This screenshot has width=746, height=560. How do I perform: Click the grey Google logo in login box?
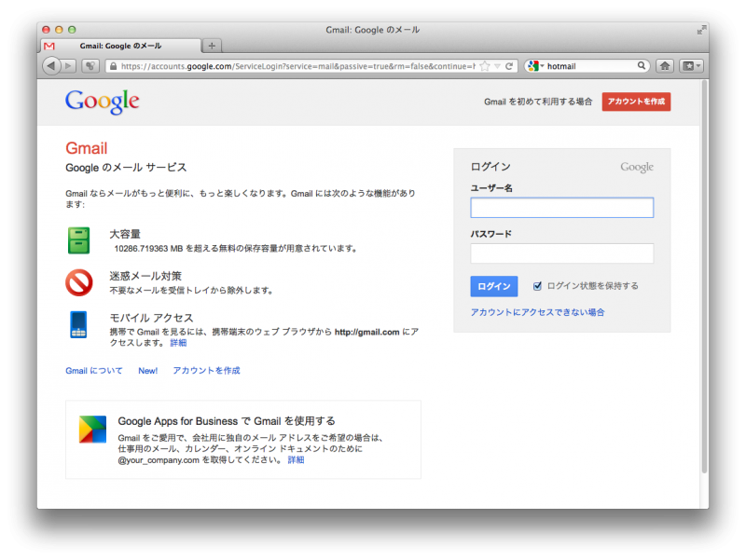(637, 167)
